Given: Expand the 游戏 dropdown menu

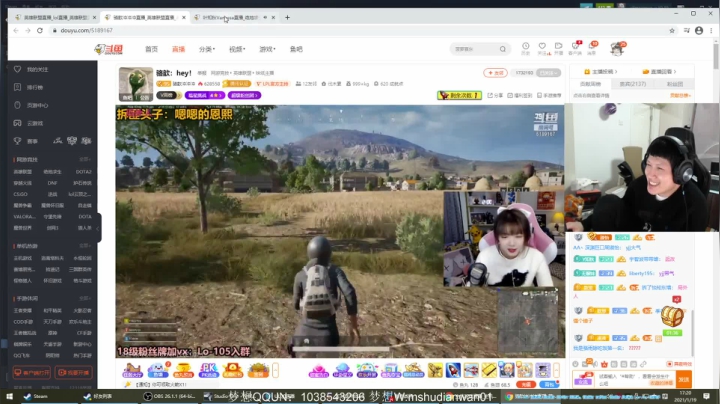Looking at the screenshot, I should [267, 49].
